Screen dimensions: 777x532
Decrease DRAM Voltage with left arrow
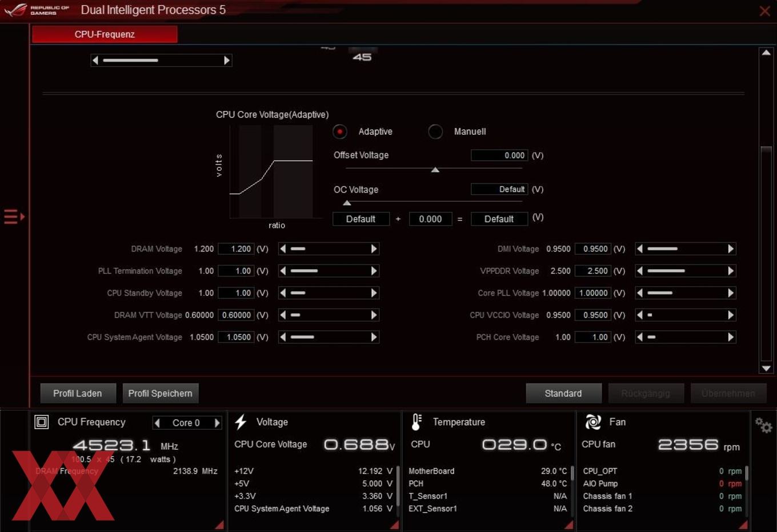pyautogui.click(x=283, y=249)
